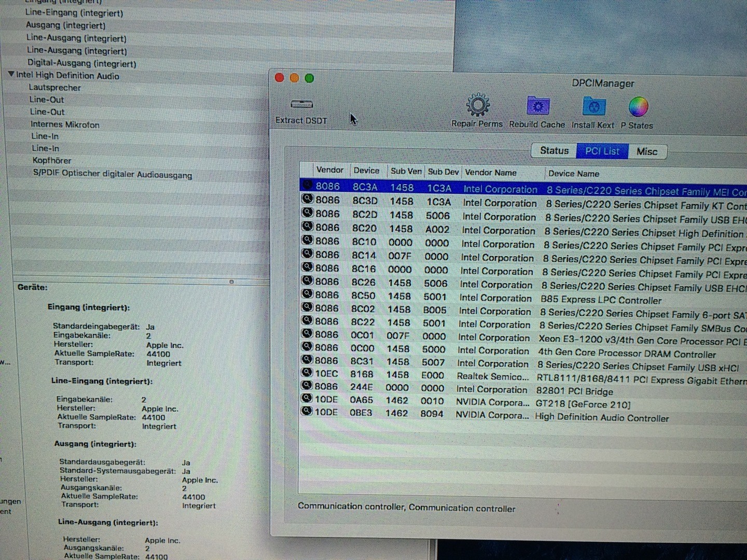The width and height of the screenshot is (747, 560).
Task: Click the search icon on device 0C01 row
Action: tap(307, 333)
